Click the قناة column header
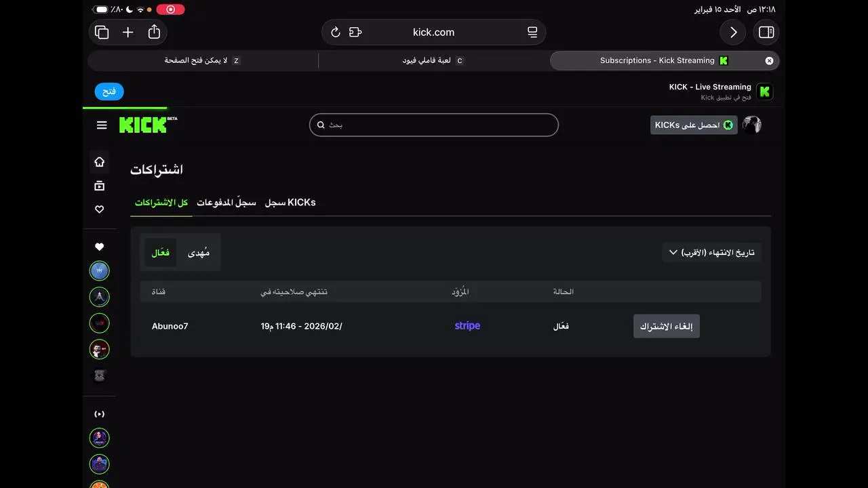 coord(159,291)
